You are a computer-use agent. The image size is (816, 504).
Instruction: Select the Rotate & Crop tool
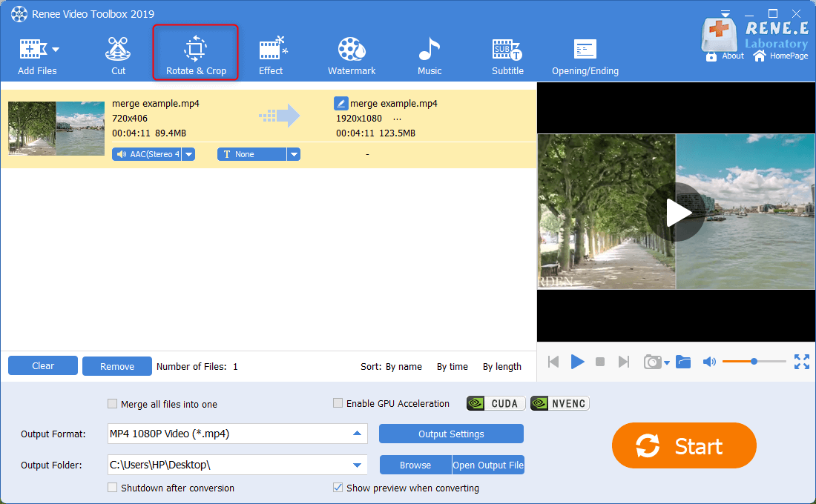(x=195, y=52)
